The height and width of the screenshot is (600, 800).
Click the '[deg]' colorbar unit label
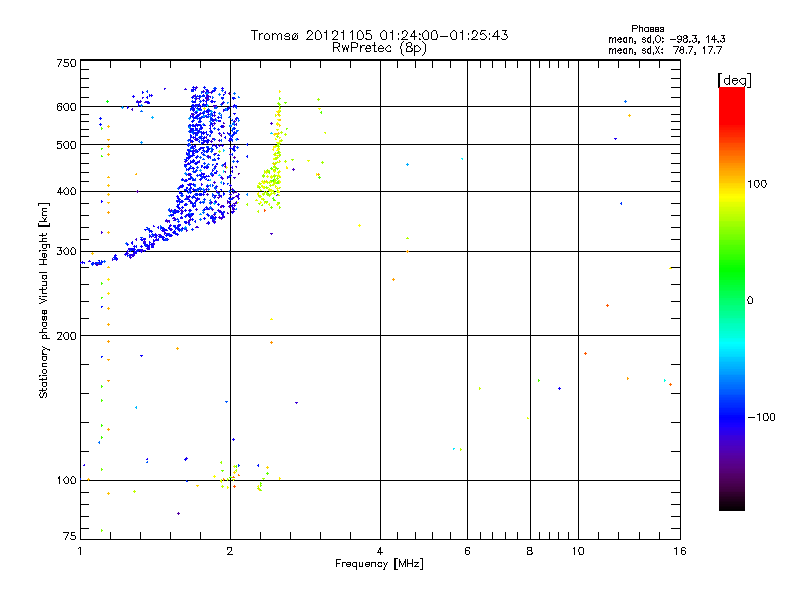click(x=734, y=80)
